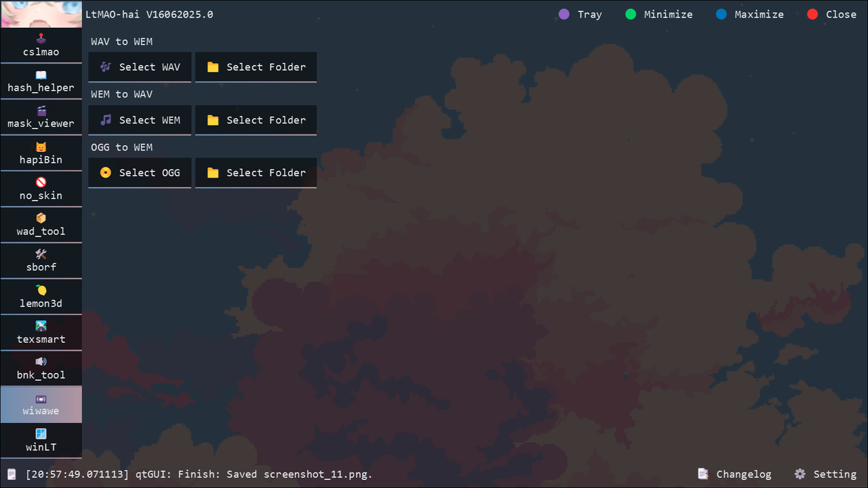The width and height of the screenshot is (868, 488).
Task: Open the lemon3d tab
Action: pyautogui.click(x=41, y=297)
